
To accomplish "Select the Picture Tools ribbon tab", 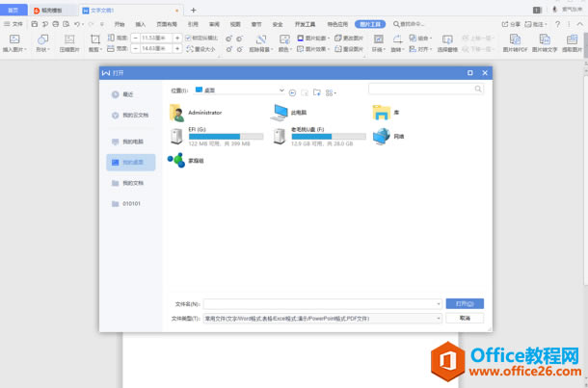I will click(x=370, y=24).
